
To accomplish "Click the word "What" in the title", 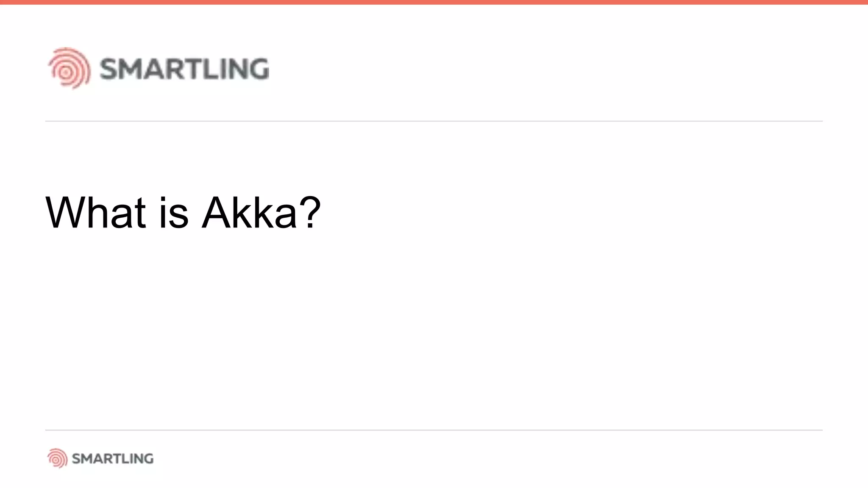I will point(96,213).
